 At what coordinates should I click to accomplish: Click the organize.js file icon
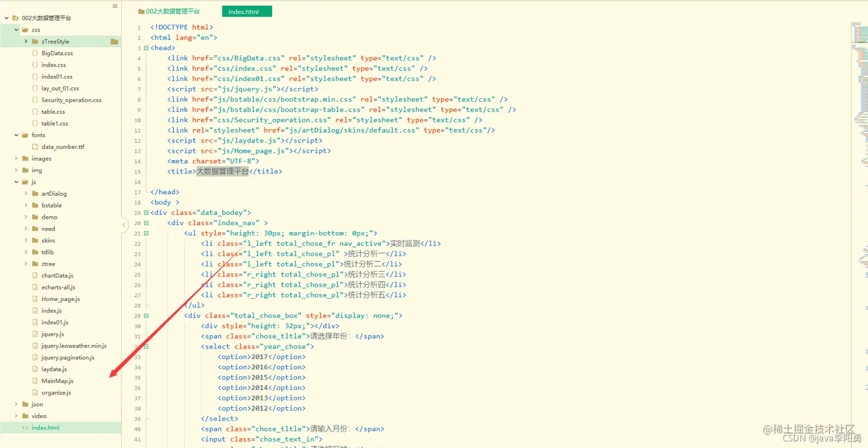click(36, 393)
